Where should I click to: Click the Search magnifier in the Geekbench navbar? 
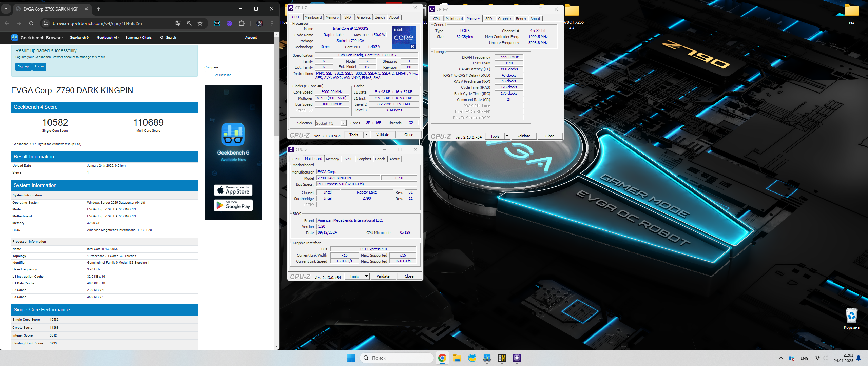click(162, 38)
